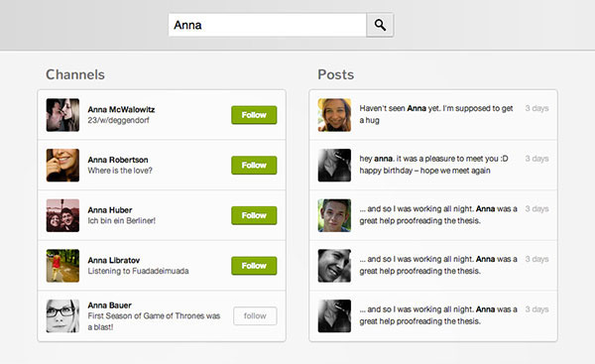Viewport: 595px width, 364px height.
Task: Follow Anna Robertson channel
Action: click(x=254, y=165)
